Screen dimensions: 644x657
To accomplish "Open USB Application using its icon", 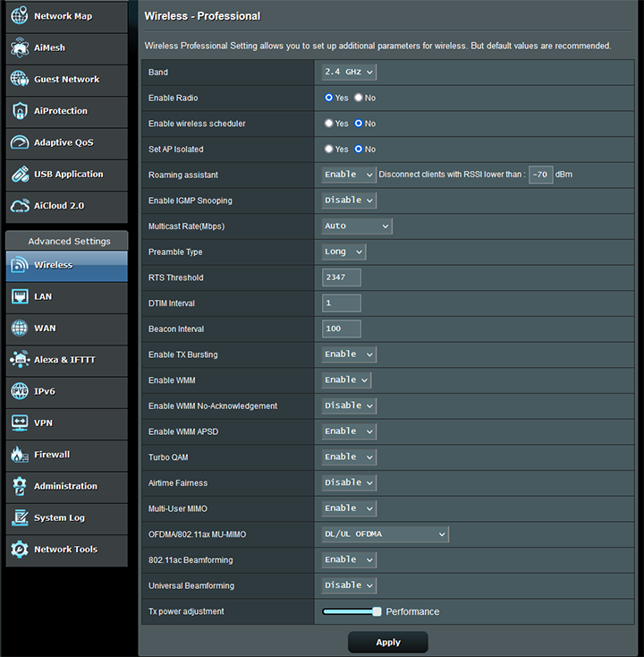I will pos(20,175).
